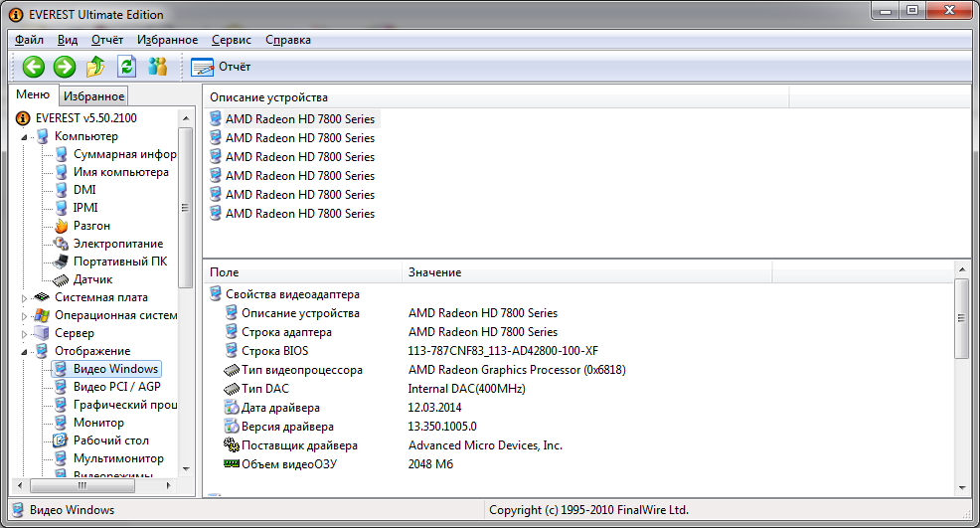Click the Описание устройства column header
This screenshot has width=980, height=528.
496,97
